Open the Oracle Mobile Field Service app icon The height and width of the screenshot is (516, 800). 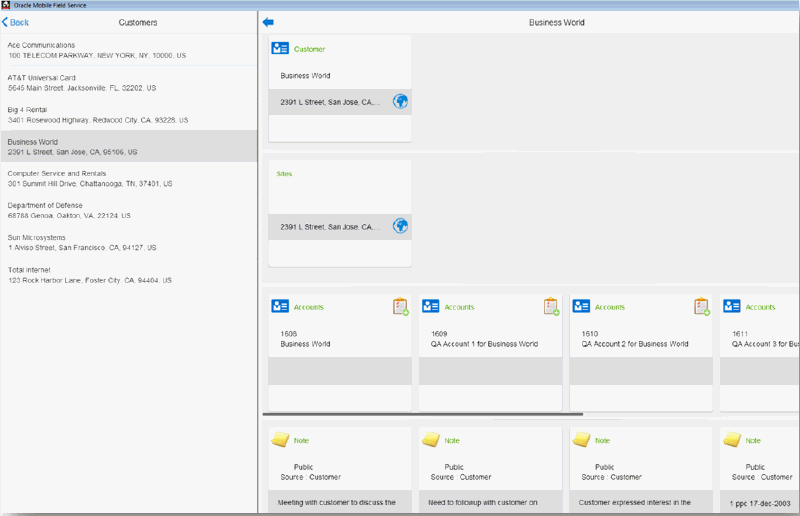6,5
